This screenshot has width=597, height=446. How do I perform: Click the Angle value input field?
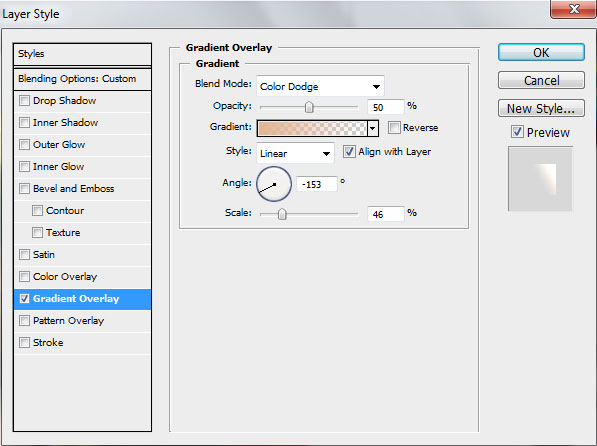[x=316, y=184]
